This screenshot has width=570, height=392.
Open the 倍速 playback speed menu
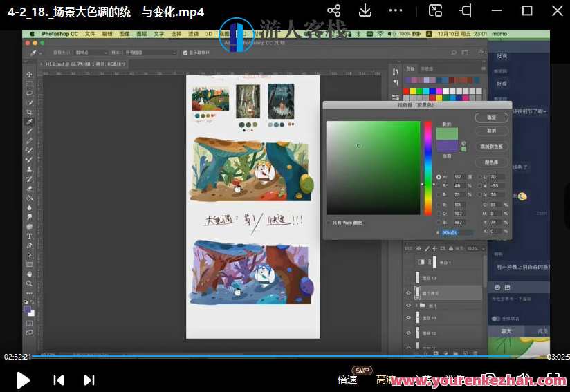[347, 380]
